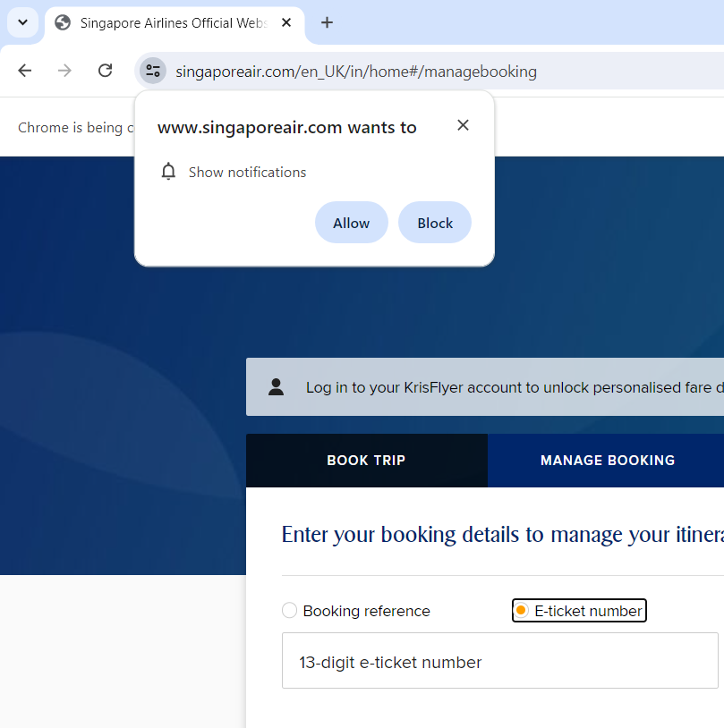Viewport: 724px width, 728px height.
Task: Expand the tab search dropdown chevron
Action: (22, 23)
